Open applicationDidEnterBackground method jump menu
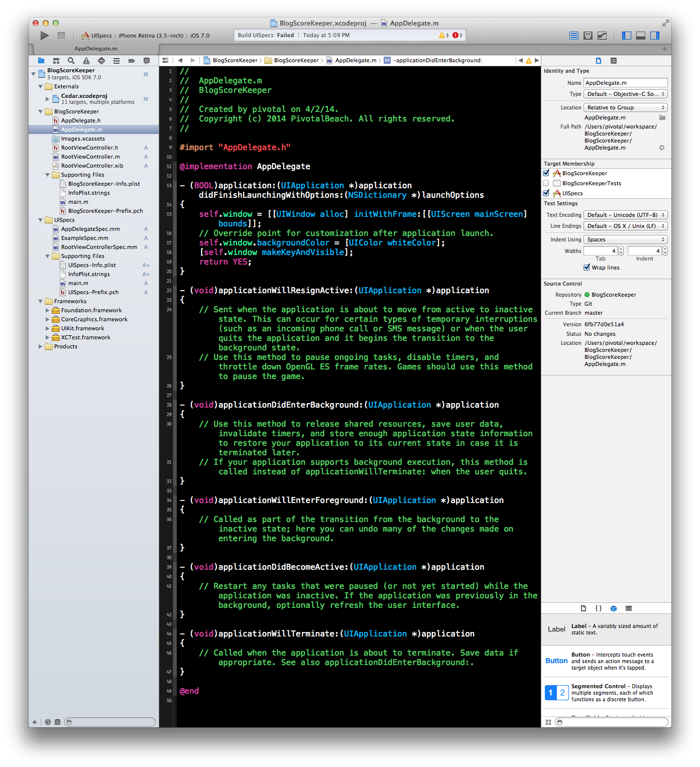Image resolution: width=700 pixels, height=767 pixels. click(x=433, y=60)
